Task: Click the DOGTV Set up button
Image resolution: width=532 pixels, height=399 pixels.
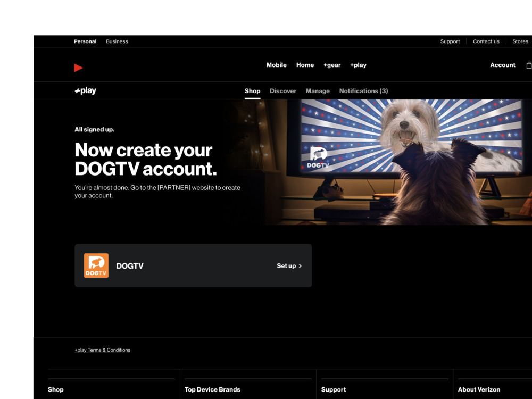Action: pos(289,266)
